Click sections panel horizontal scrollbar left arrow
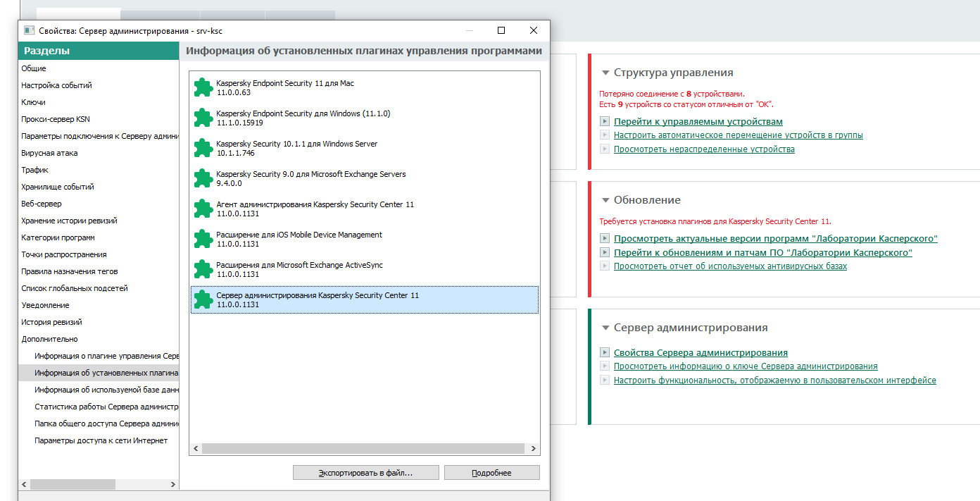The image size is (980, 501). click(x=25, y=485)
